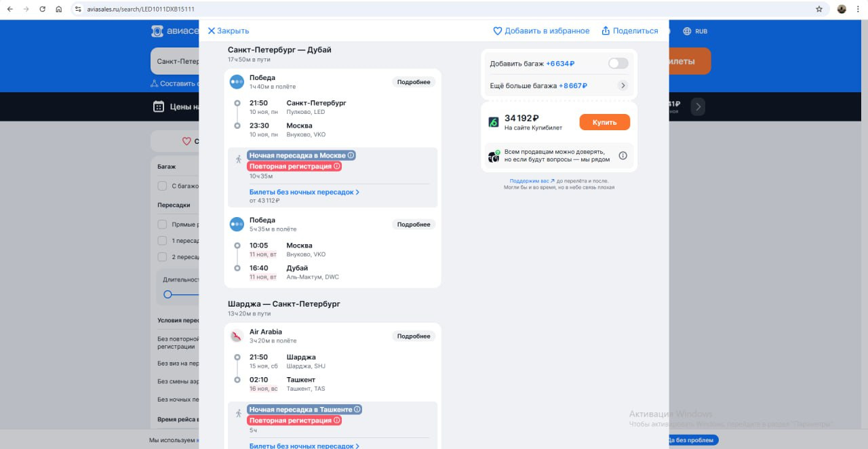Screen dimensions: 868x449
Task: Click info icon on Moscow night transfer badge
Action: tap(351, 155)
